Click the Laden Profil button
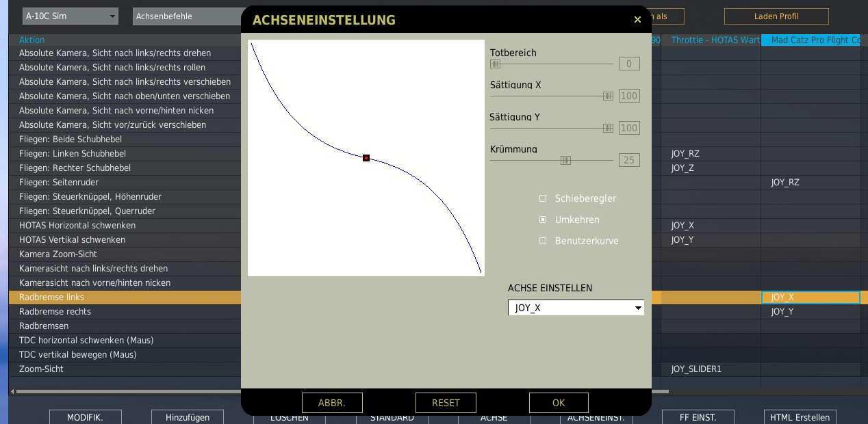Image resolution: width=868 pixels, height=424 pixels. click(776, 16)
